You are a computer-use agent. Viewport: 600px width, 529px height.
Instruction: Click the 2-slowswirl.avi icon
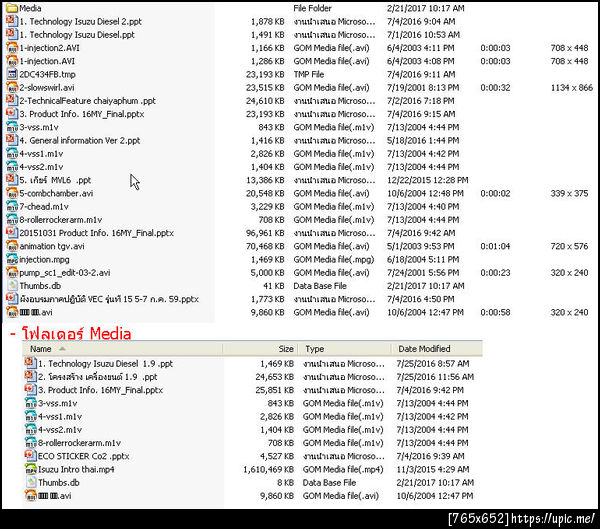(12, 87)
